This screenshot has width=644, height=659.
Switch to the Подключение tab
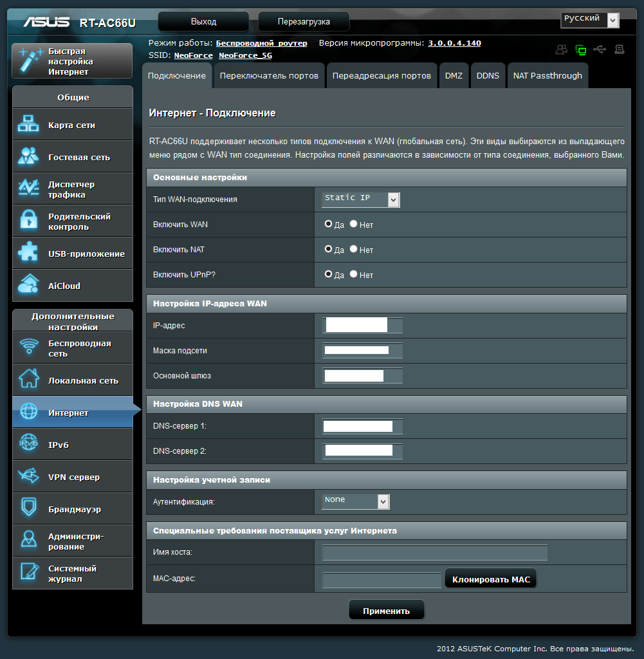(177, 76)
